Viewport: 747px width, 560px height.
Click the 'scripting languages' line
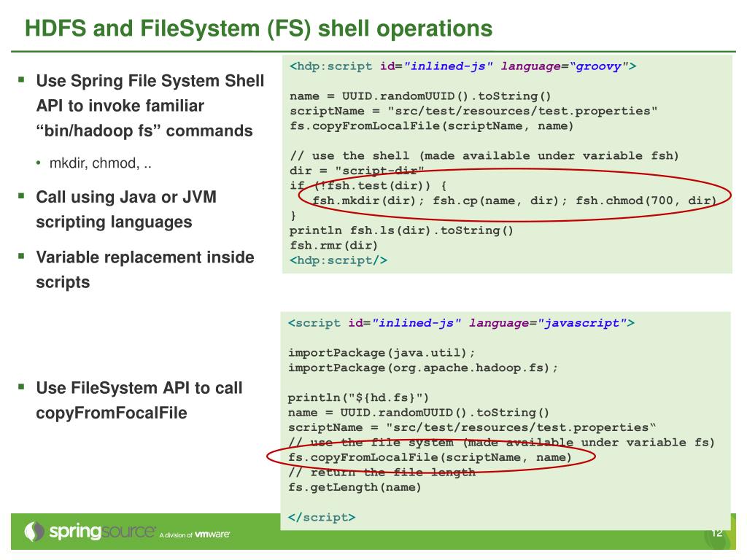click(114, 222)
